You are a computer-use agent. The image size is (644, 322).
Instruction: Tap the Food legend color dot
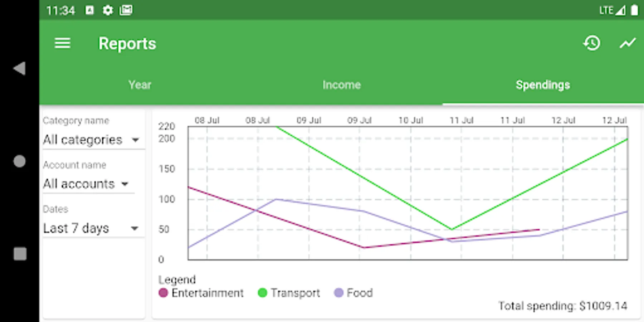click(338, 293)
